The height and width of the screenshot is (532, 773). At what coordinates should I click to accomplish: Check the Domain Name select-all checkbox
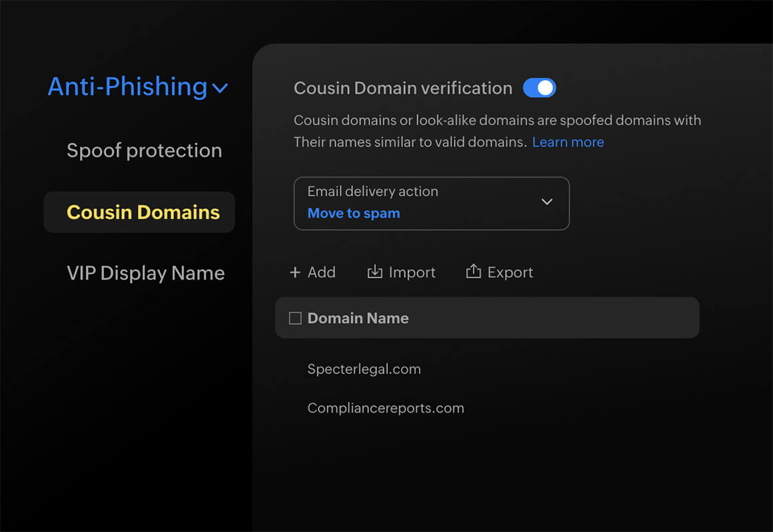pos(295,318)
